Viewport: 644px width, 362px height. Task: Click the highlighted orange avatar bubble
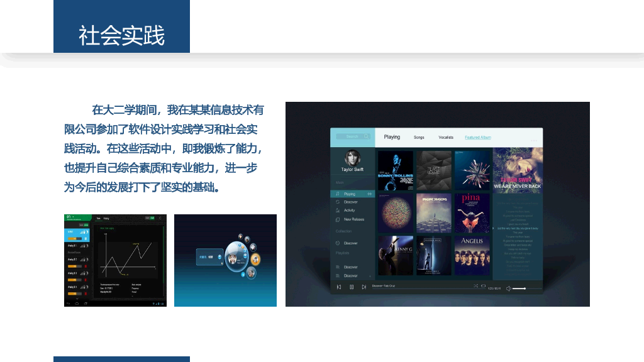tap(255, 260)
